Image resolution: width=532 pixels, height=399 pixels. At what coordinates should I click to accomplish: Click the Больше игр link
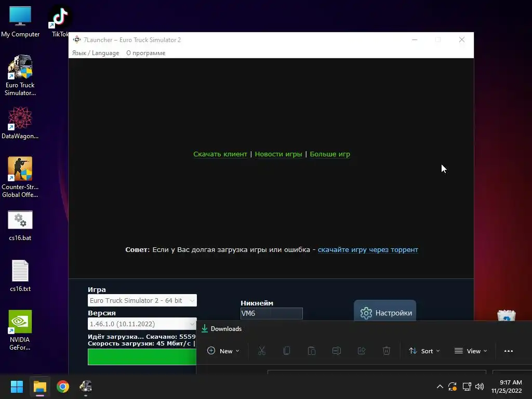tap(330, 154)
